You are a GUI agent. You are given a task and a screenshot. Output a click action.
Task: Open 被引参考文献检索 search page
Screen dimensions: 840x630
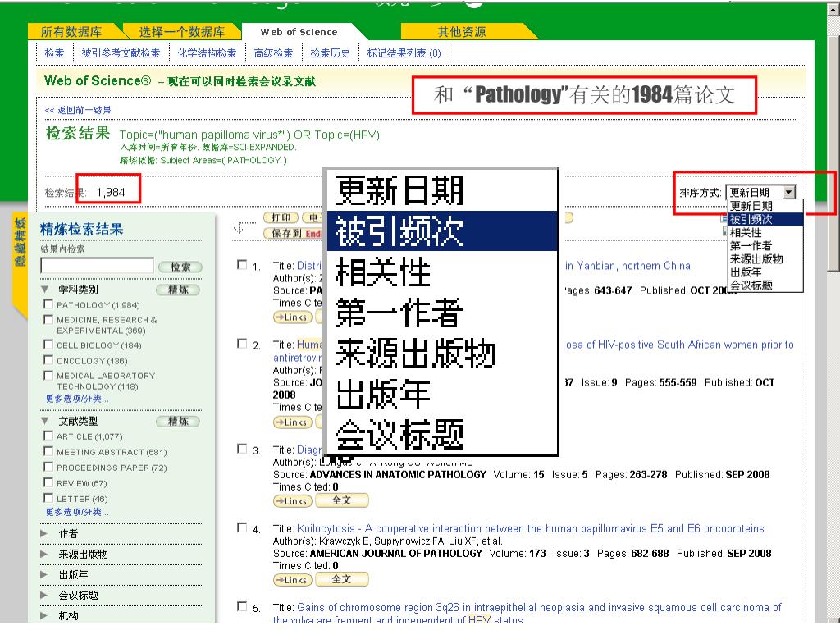[121, 53]
